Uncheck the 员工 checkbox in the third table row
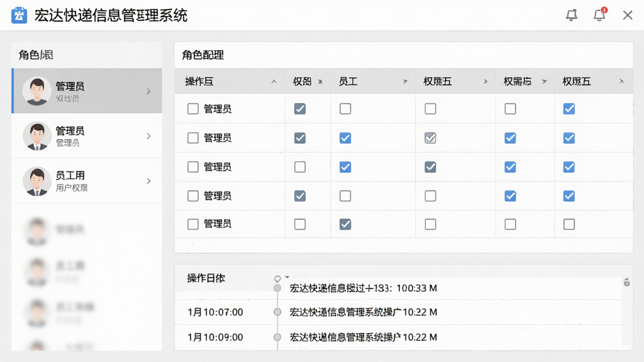The width and height of the screenshot is (644, 362). tap(345, 167)
